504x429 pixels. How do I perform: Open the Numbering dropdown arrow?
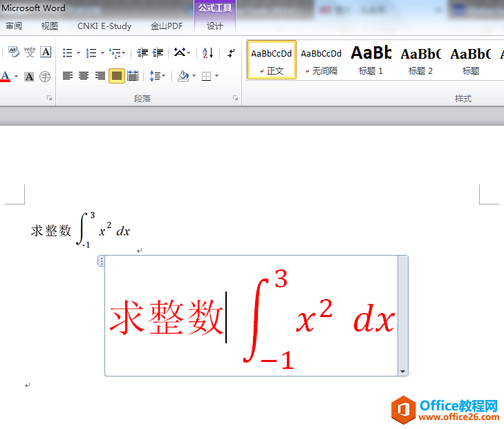102,53
